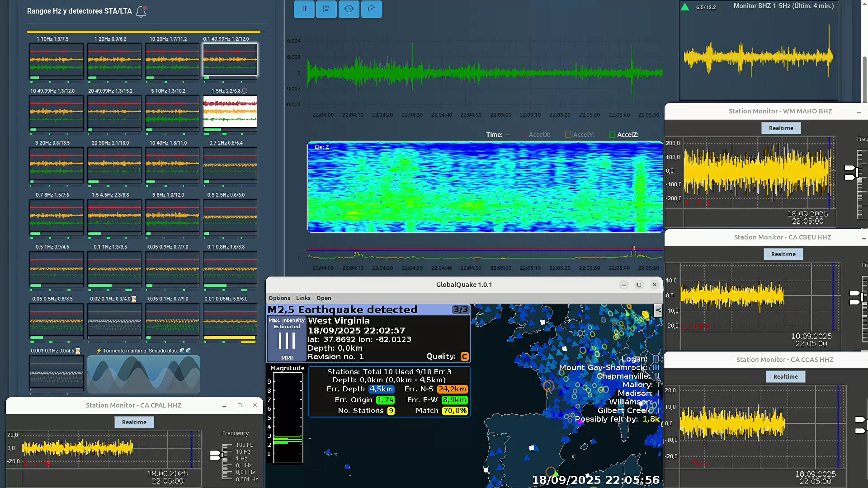Click Realtime button in CA CPAL monitor

click(x=134, y=422)
